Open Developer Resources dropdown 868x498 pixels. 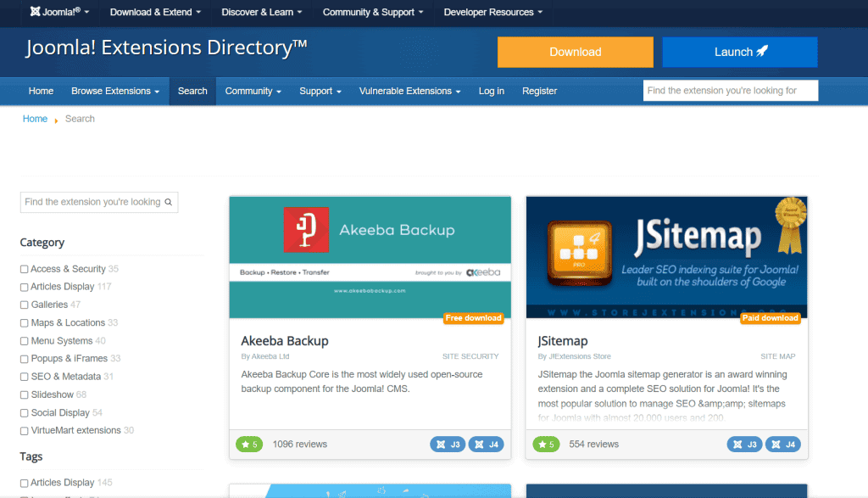[x=493, y=12]
